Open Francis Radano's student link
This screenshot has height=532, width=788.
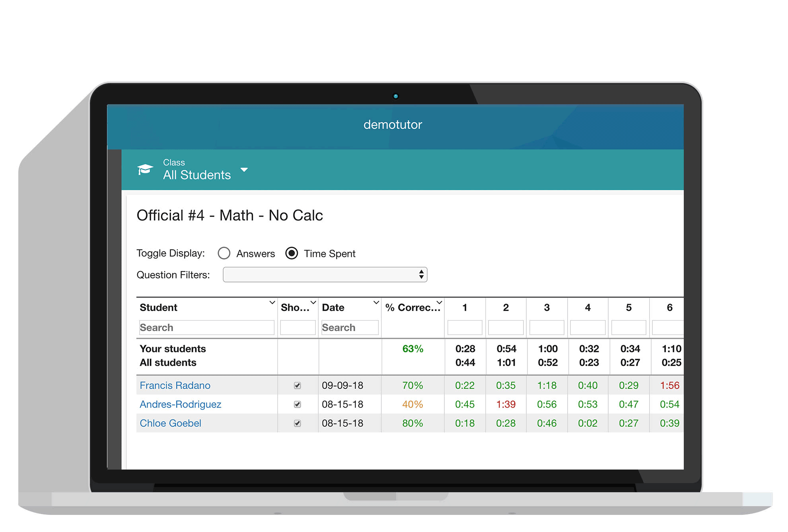coord(175,385)
